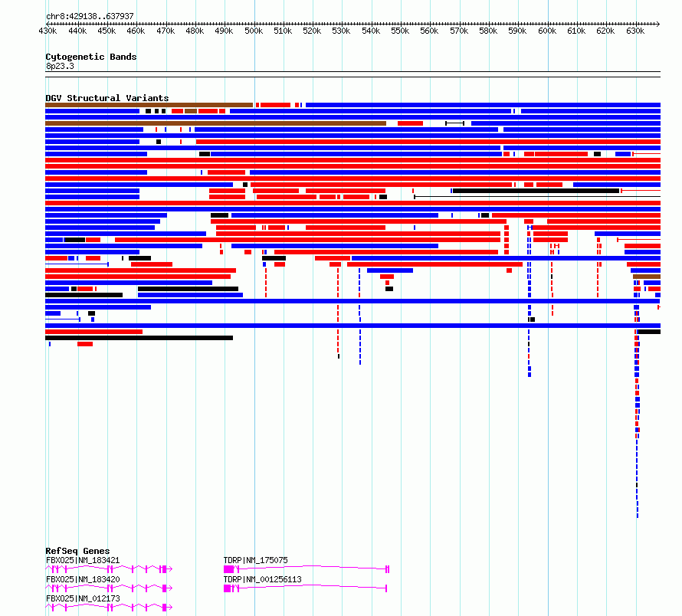Select the TDRP NM_175075 gene model glyph

pos(307,569)
